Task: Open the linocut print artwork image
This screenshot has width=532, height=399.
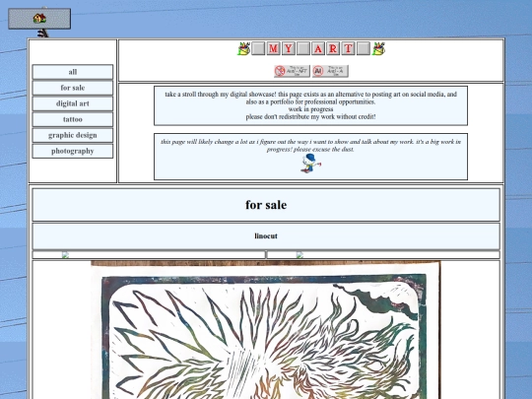Action: click(x=266, y=330)
